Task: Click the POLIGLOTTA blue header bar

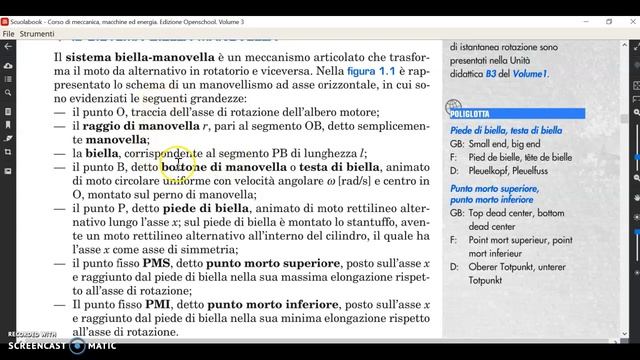Action: coord(517,113)
